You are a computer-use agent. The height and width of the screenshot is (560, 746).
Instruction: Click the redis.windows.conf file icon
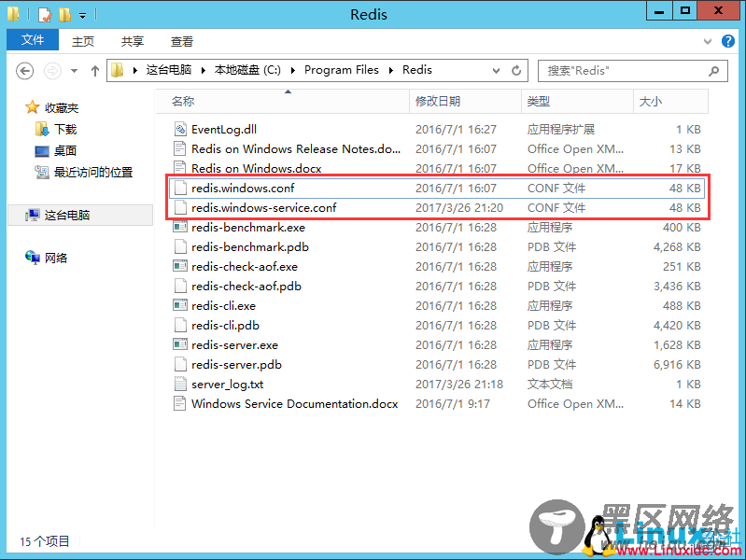point(180,188)
